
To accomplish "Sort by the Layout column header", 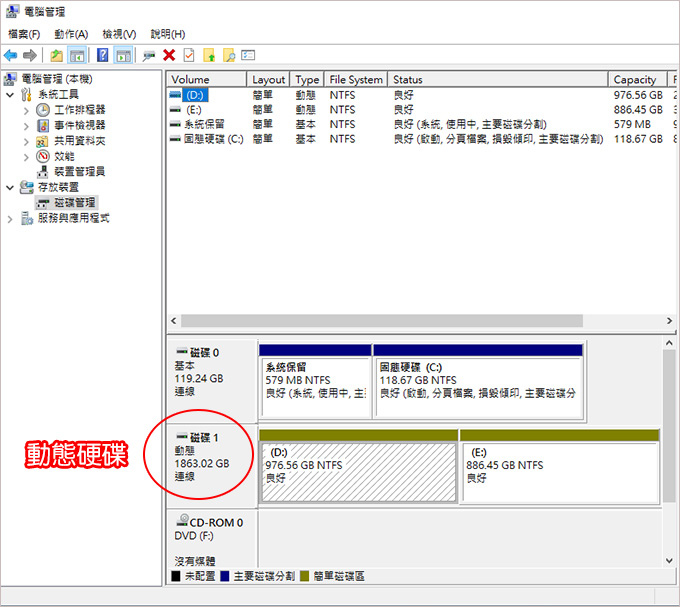I will tap(268, 79).
